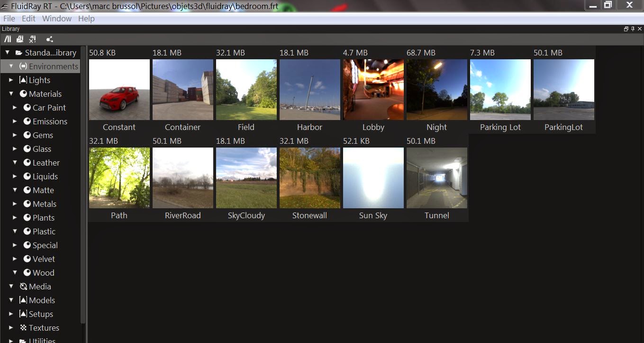Click the Lights category icon
This screenshot has width=644, height=343.
(23, 80)
